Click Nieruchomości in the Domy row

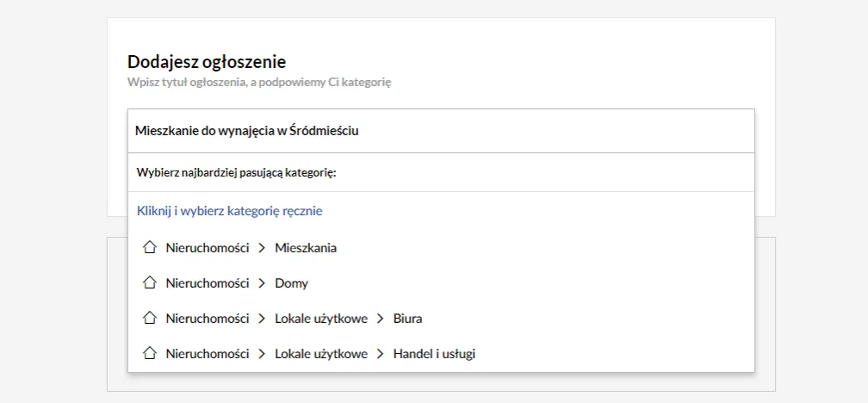[207, 283]
